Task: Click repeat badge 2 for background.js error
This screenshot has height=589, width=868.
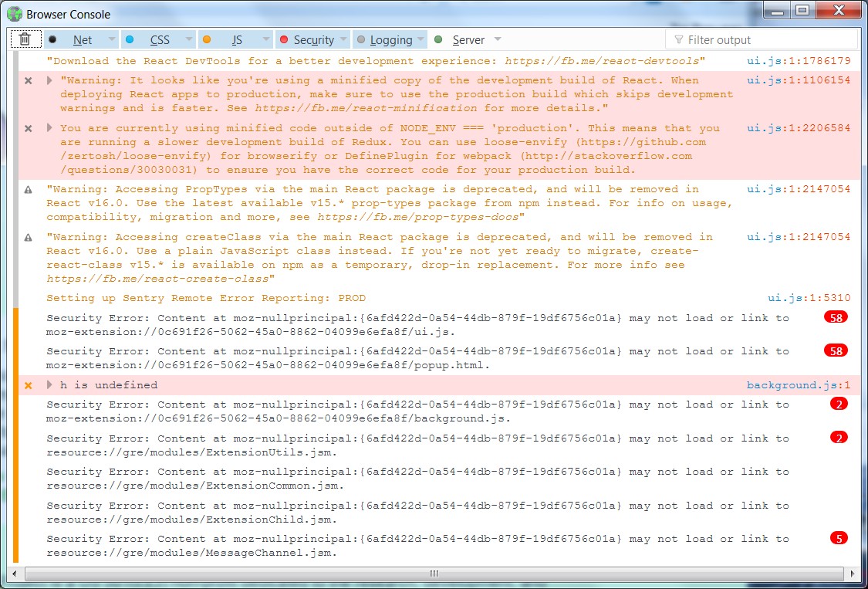Action: (x=839, y=404)
